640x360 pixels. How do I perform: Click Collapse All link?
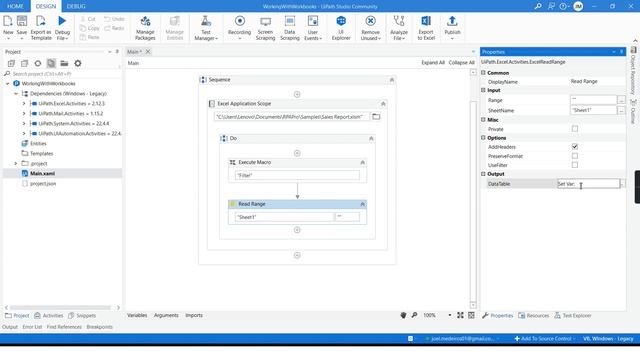pyautogui.click(x=462, y=62)
